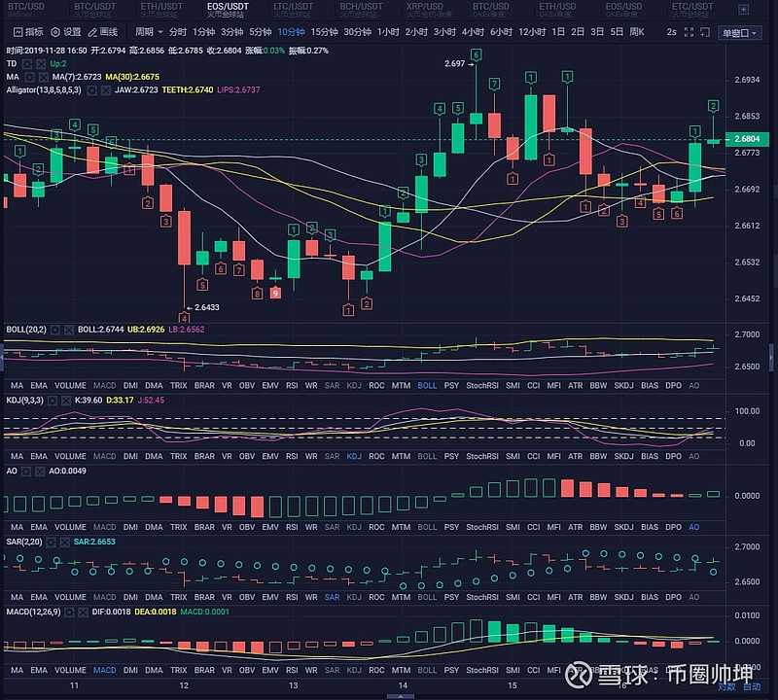778x700 pixels.
Task: Open TD indicator settings gear
Action: 27,64
